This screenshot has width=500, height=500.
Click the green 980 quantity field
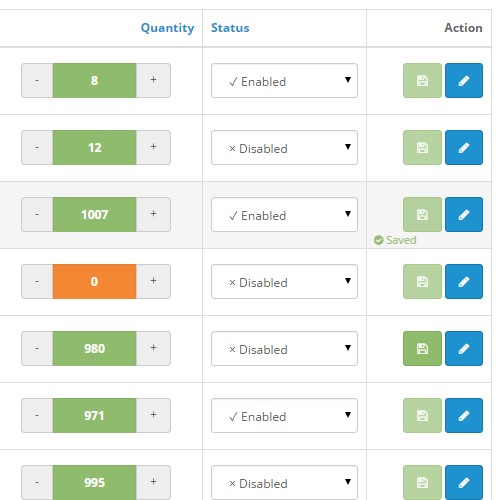(x=94, y=348)
